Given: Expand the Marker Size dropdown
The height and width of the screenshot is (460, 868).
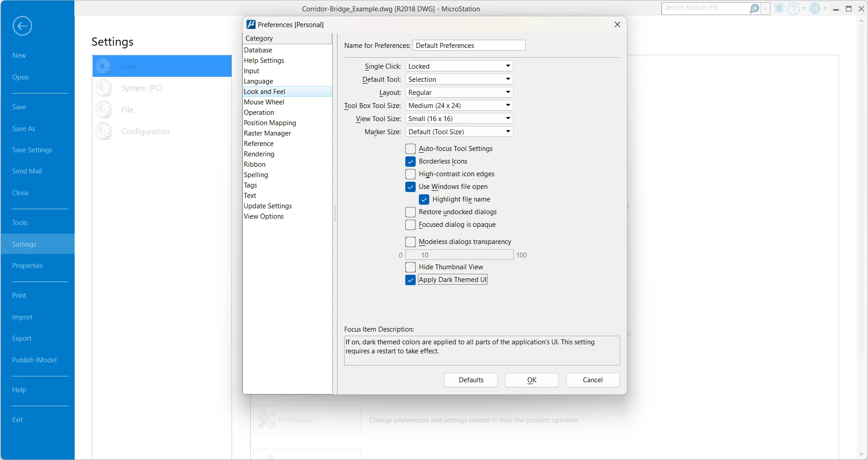Looking at the screenshot, I should [459, 131].
